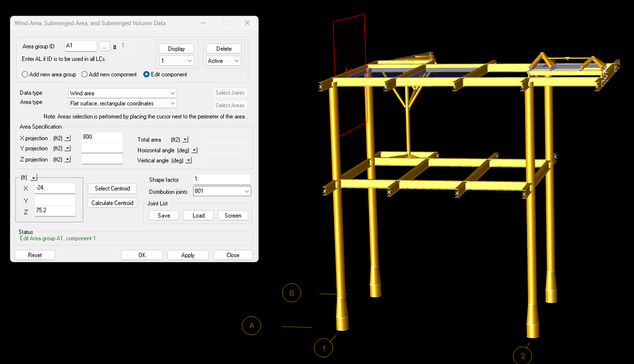634x364 pixels.
Task: Click grid line marker B in the model view
Action: tap(292, 293)
